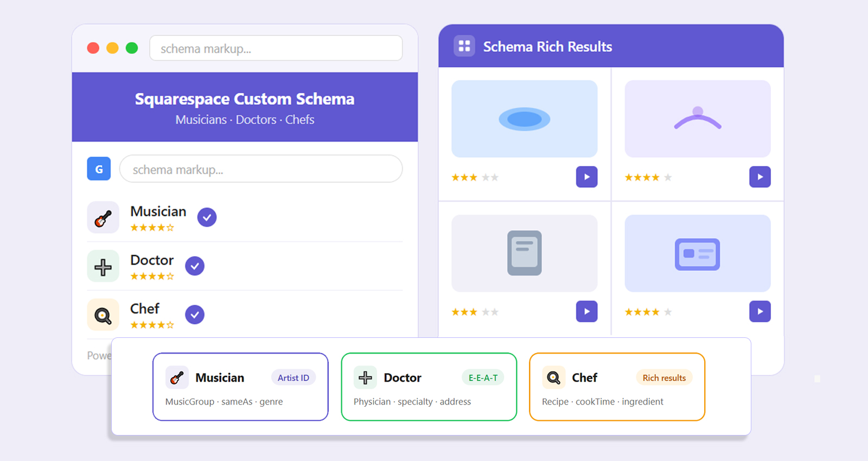Click the star rating under Doctor in list
Screen dimensions: 868x461
[x=152, y=277]
